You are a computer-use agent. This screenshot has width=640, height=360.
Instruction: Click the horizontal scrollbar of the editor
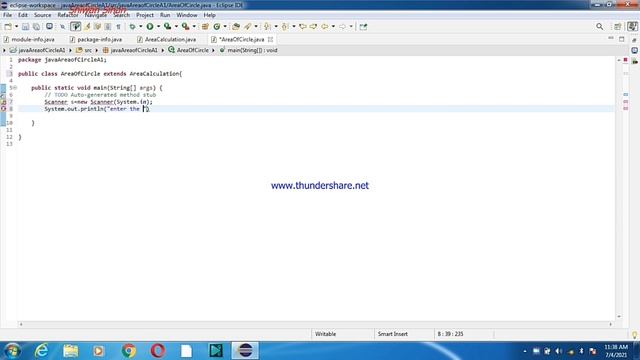click(316, 324)
